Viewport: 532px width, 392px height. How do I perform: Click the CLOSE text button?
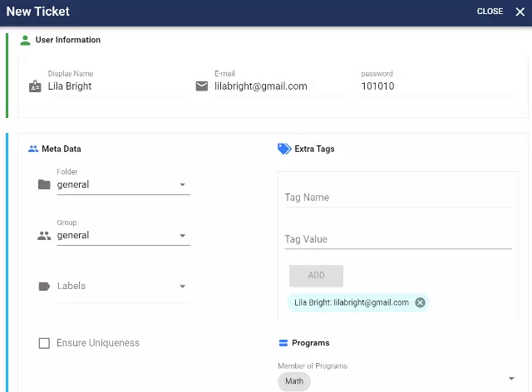pyautogui.click(x=490, y=12)
